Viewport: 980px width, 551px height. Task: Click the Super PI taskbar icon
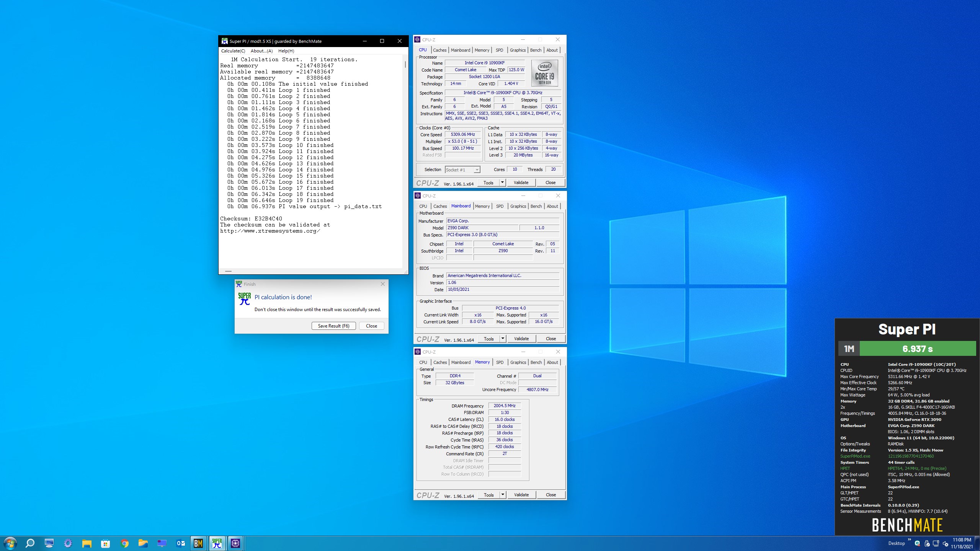[x=217, y=543]
